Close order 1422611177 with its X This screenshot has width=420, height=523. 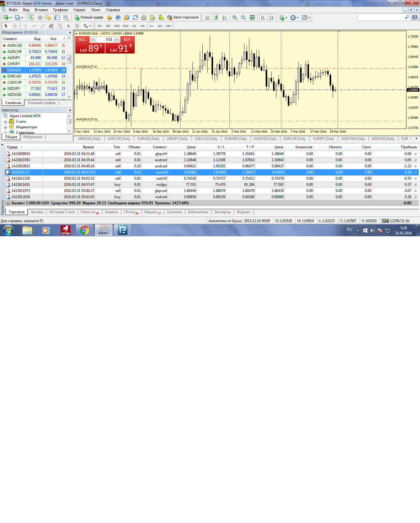coord(416,173)
